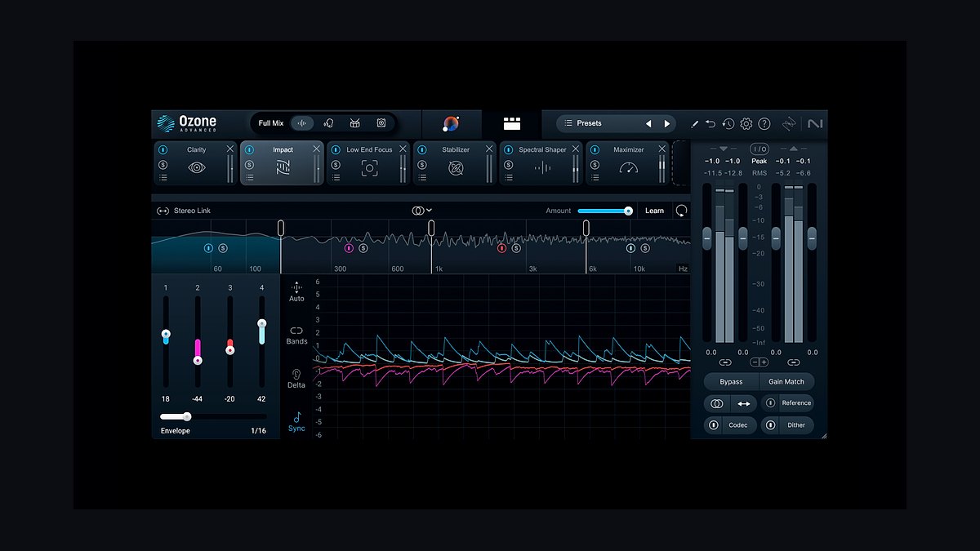Toggle the blue band 1 power button

point(208,248)
